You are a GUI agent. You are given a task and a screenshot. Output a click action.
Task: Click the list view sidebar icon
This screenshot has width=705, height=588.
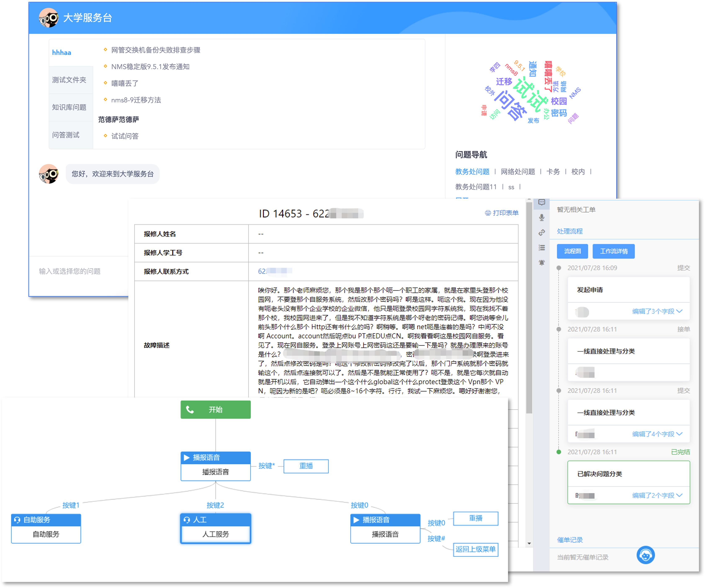542,248
